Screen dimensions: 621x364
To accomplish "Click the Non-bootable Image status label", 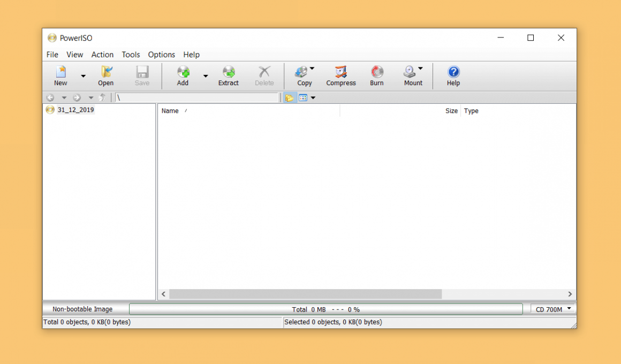I will 82,309.
